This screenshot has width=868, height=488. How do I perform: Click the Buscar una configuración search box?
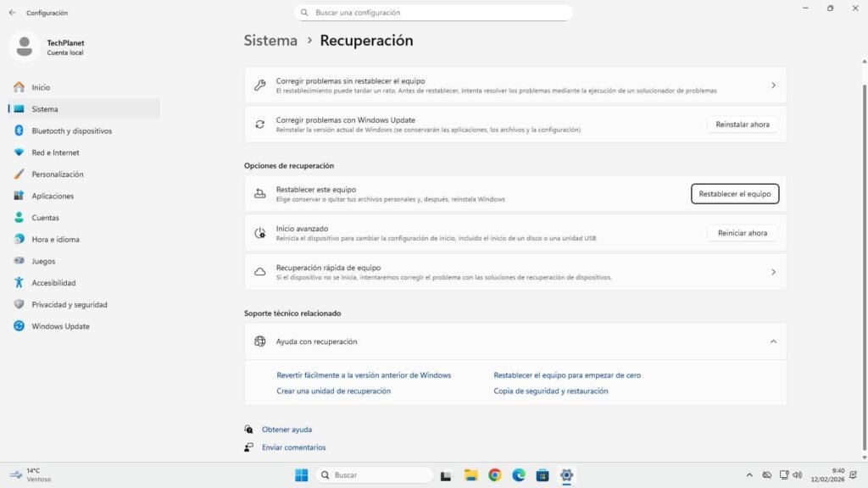point(433,12)
